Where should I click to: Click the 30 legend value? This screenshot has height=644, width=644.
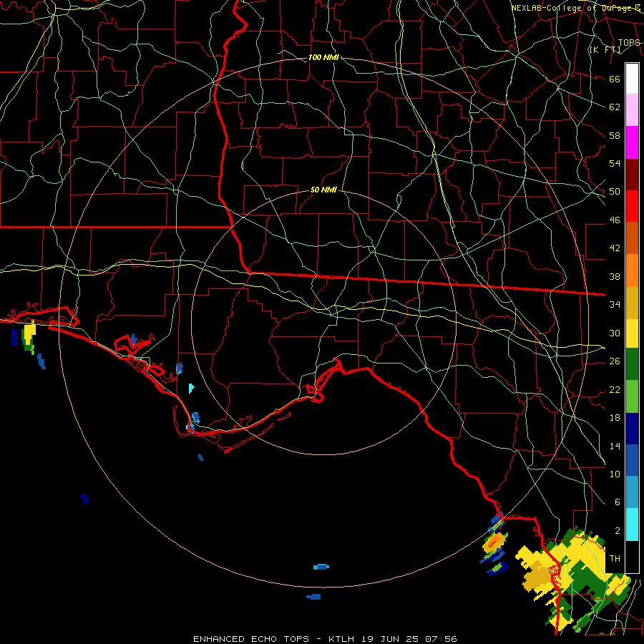pyautogui.click(x=615, y=333)
